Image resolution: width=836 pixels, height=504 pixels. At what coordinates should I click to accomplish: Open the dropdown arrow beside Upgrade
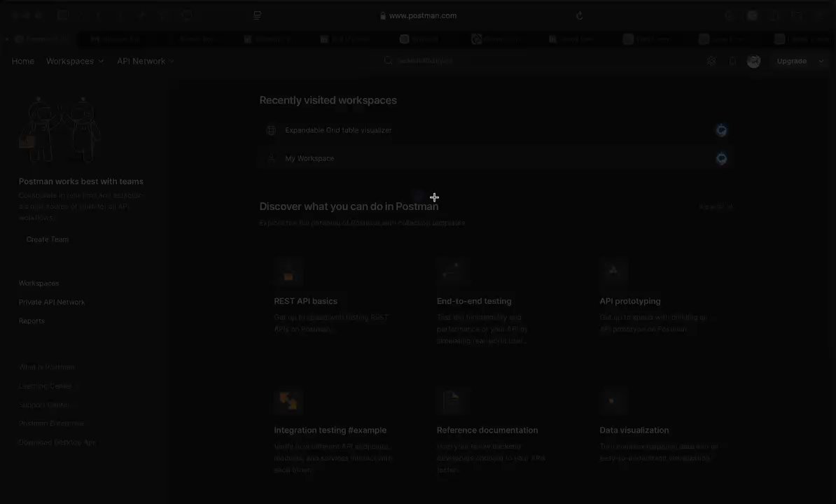tap(821, 62)
